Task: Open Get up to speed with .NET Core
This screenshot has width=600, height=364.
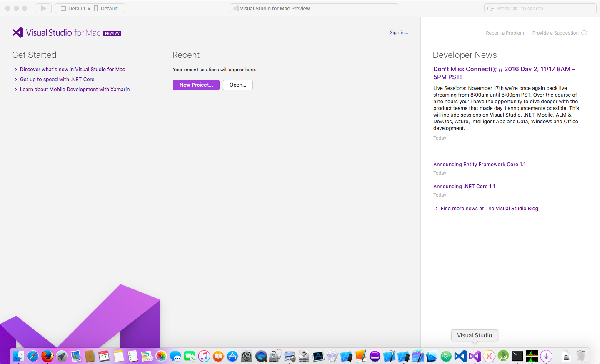Action: click(x=57, y=80)
